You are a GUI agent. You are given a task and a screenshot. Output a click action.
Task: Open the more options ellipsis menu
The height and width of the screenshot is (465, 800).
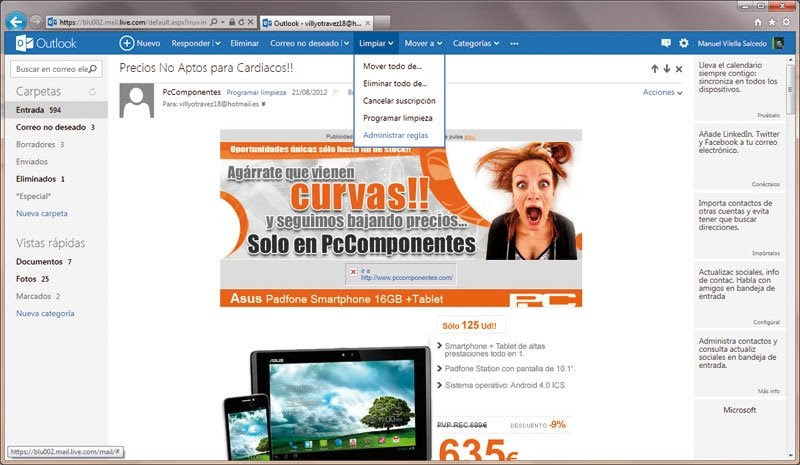click(x=514, y=43)
